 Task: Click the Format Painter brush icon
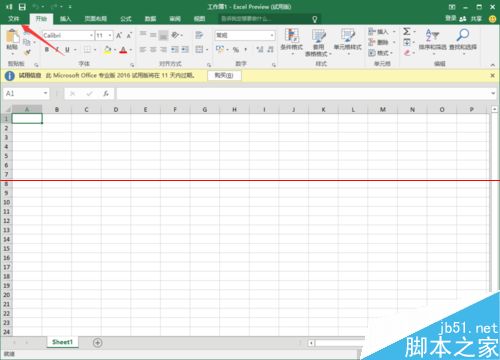(x=28, y=52)
